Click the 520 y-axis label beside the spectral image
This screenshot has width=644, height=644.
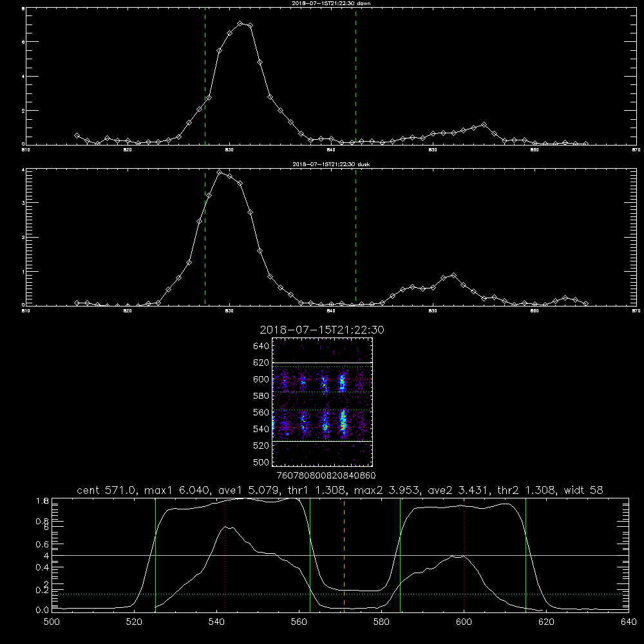coord(261,446)
